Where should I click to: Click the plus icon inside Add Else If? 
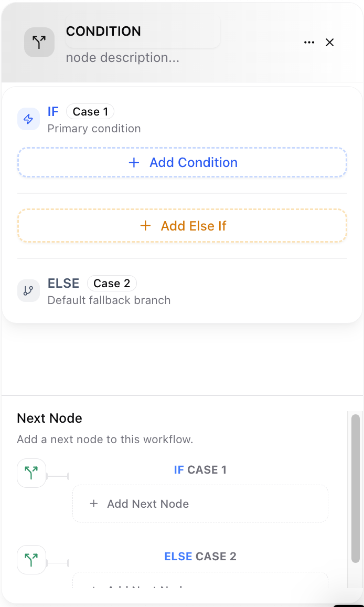145,226
